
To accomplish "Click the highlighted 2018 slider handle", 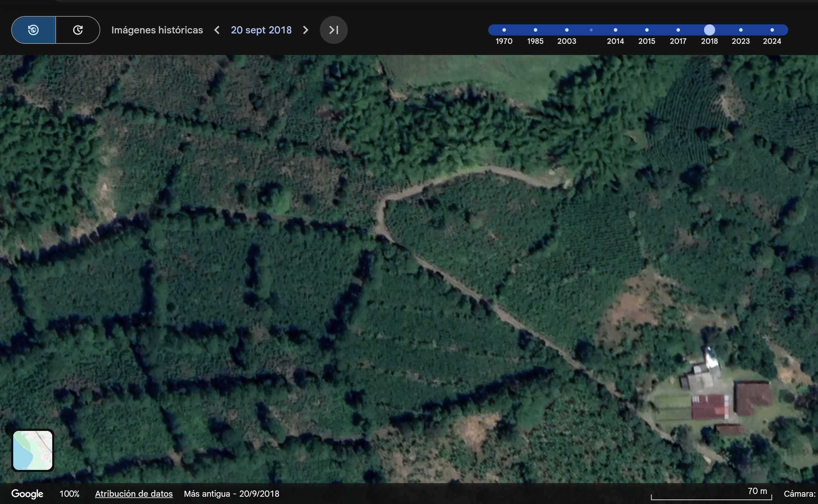I will (x=709, y=30).
